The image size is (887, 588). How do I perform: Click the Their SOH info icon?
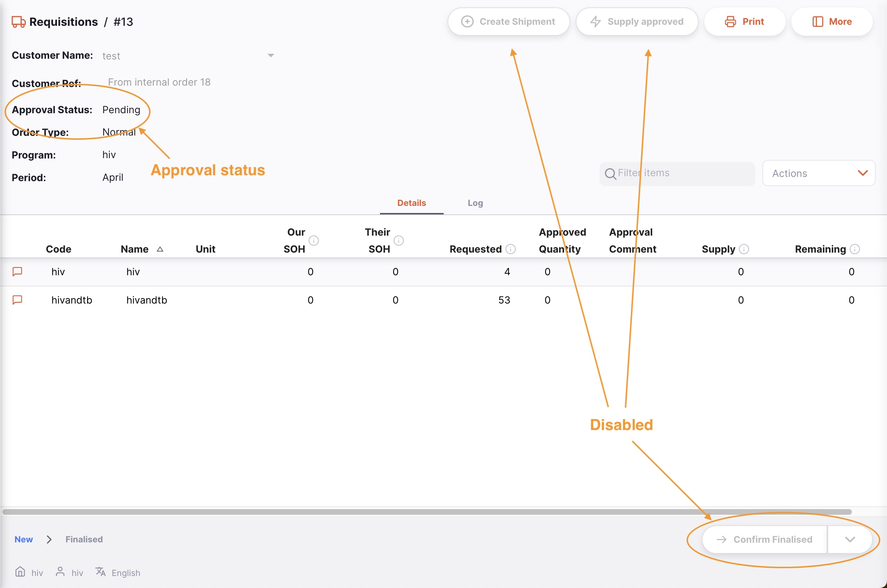pos(398,240)
